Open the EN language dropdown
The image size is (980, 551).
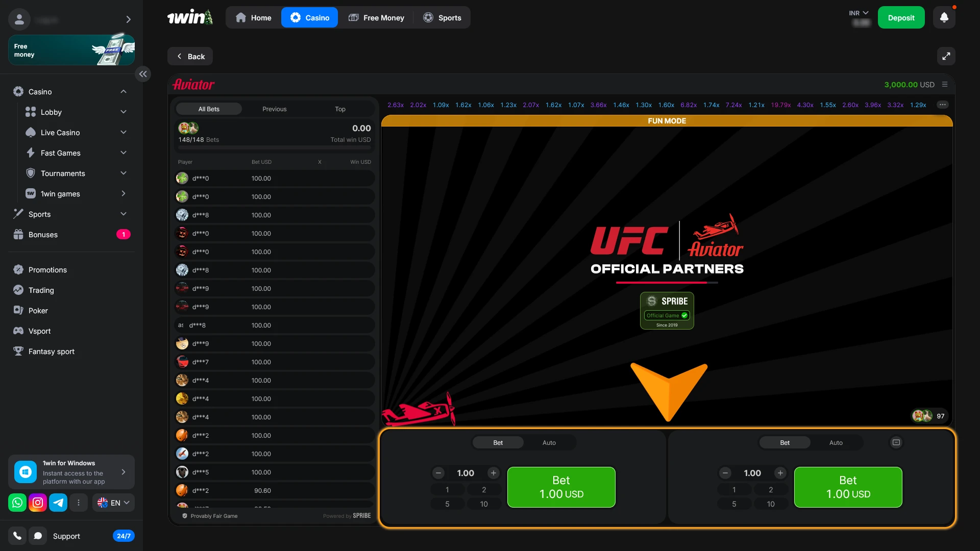click(114, 503)
